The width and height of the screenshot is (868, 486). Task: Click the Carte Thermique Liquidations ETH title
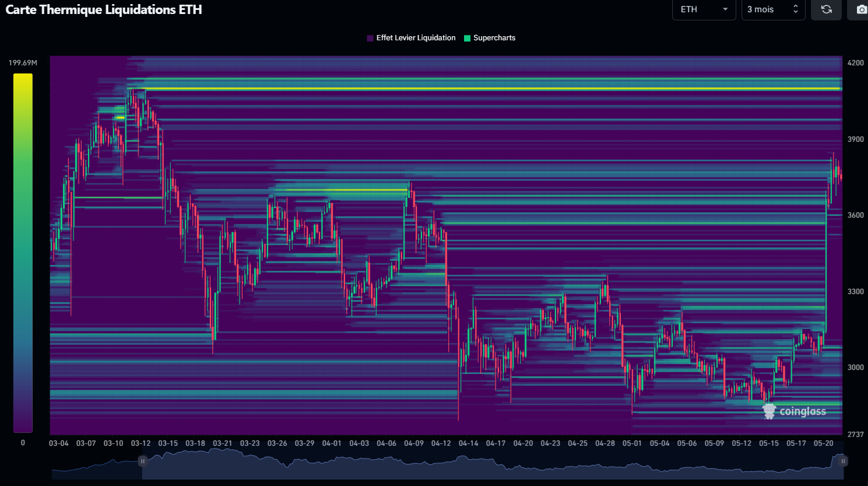click(103, 9)
